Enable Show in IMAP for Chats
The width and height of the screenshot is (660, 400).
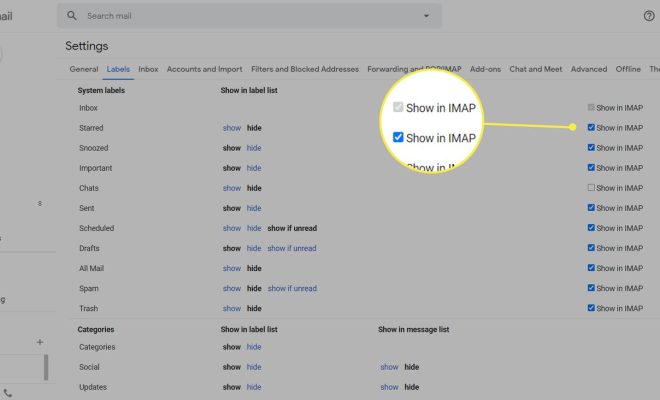point(591,187)
